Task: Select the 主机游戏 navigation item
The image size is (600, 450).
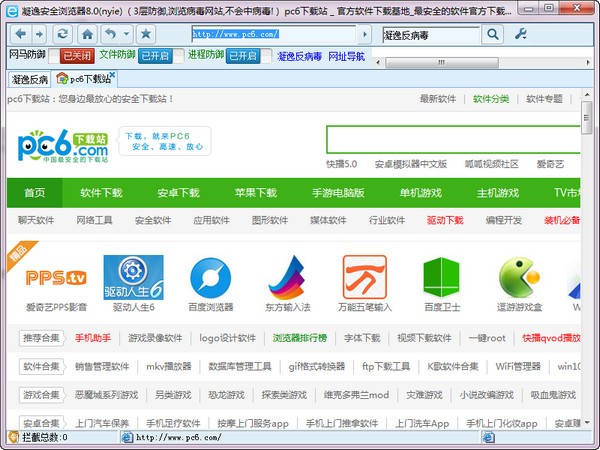Action: click(x=498, y=193)
